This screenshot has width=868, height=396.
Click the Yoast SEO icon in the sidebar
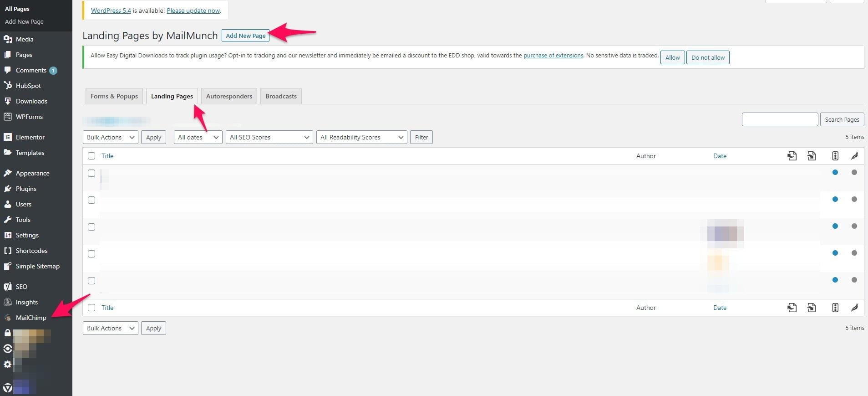coord(8,287)
